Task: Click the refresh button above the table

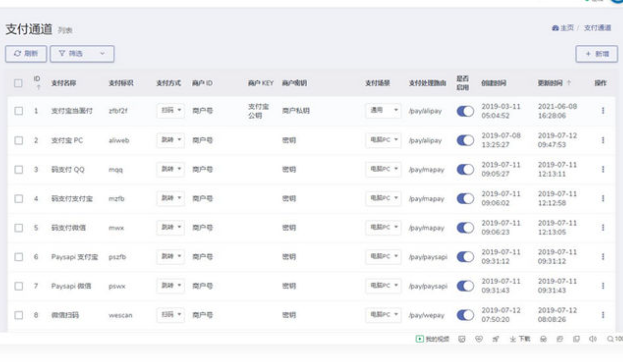Action: pos(26,54)
